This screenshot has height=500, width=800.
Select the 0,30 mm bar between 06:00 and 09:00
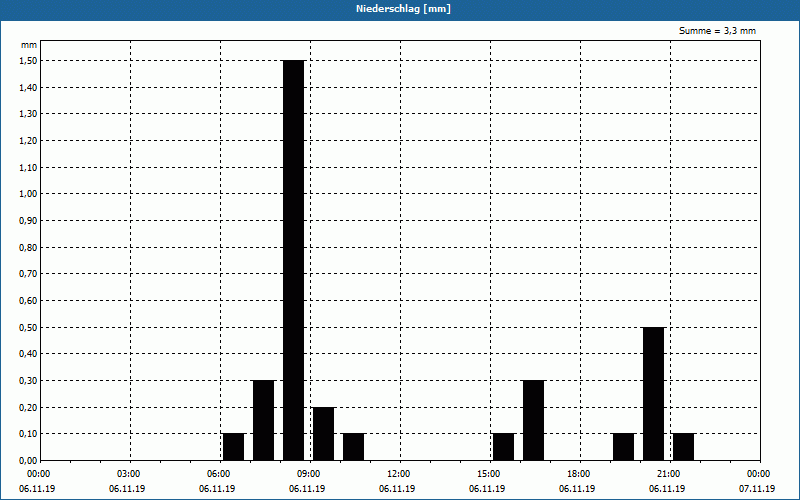263,420
